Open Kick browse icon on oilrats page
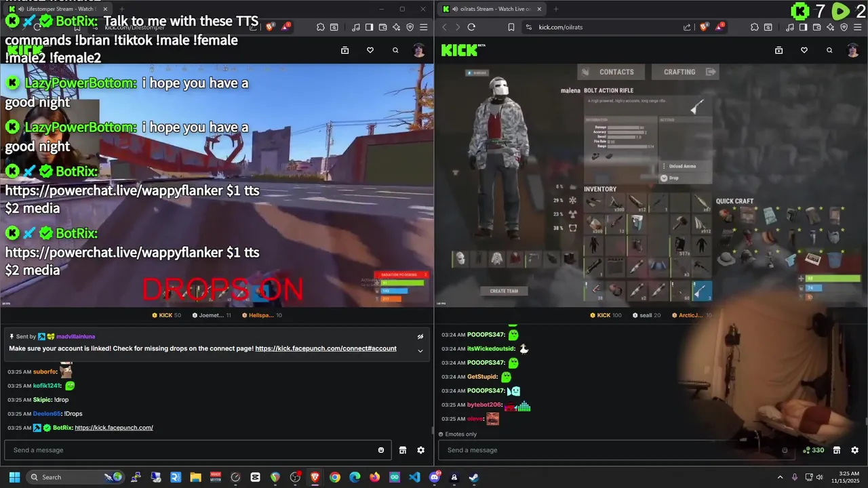868x488 pixels. tap(778, 50)
